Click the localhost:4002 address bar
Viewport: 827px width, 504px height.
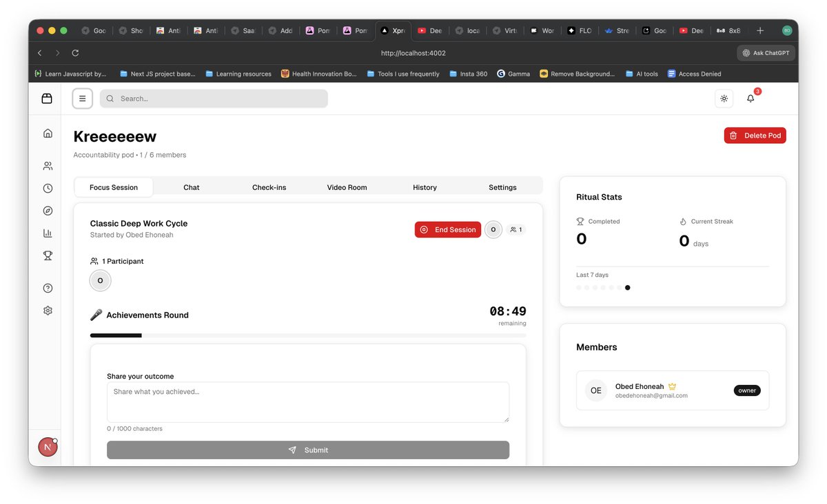(x=413, y=53)
